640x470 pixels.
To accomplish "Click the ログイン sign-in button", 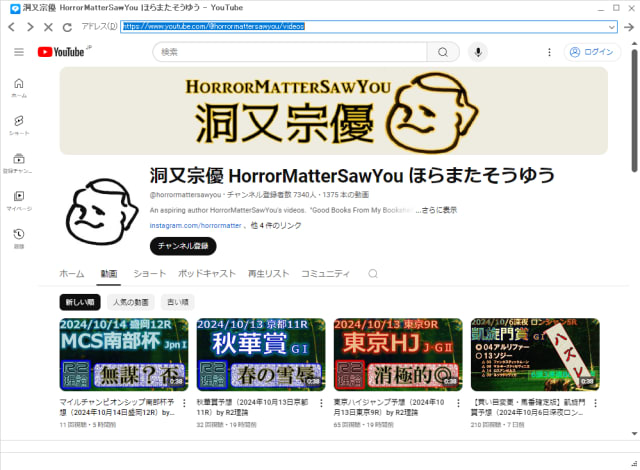I will tap(592, 52).
